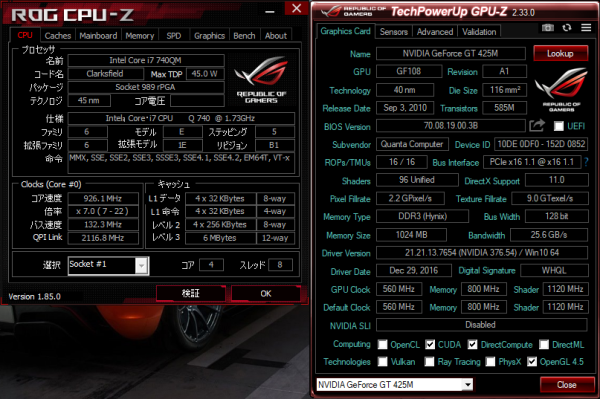Switch to the Advanced tab in GPU-Z
The height and width of the screenshot is (399, 600).
435,32
